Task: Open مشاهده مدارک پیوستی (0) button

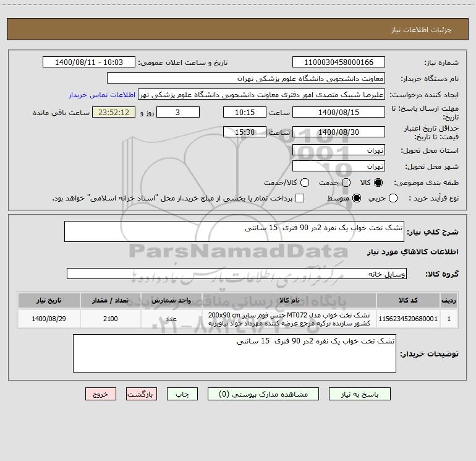Action: click(x=263, y=394)
